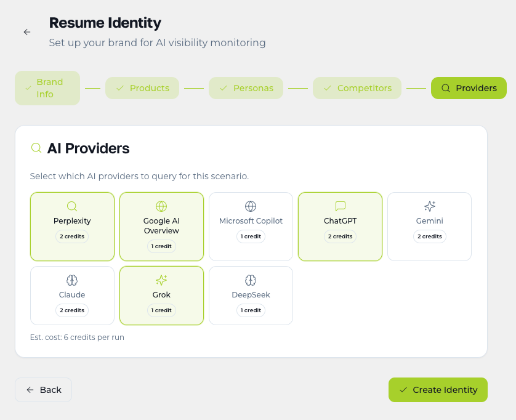Click the checkmark icon in Competitors step

[x=328, y=88]
